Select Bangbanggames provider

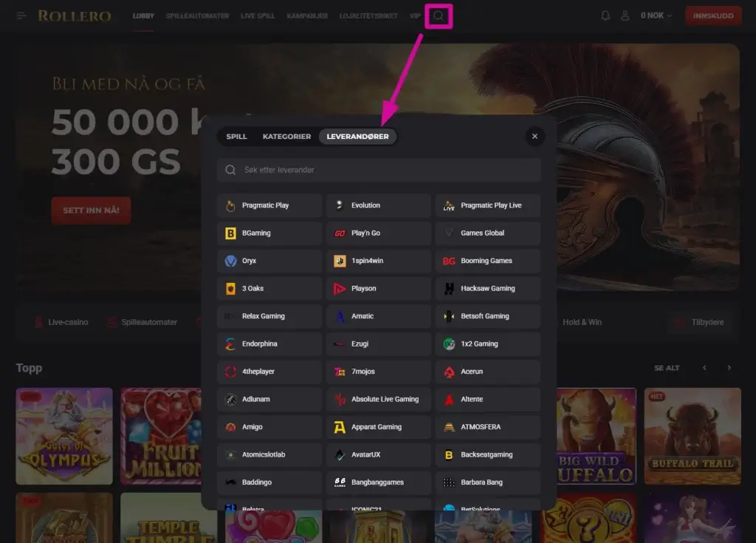[379, 482]
